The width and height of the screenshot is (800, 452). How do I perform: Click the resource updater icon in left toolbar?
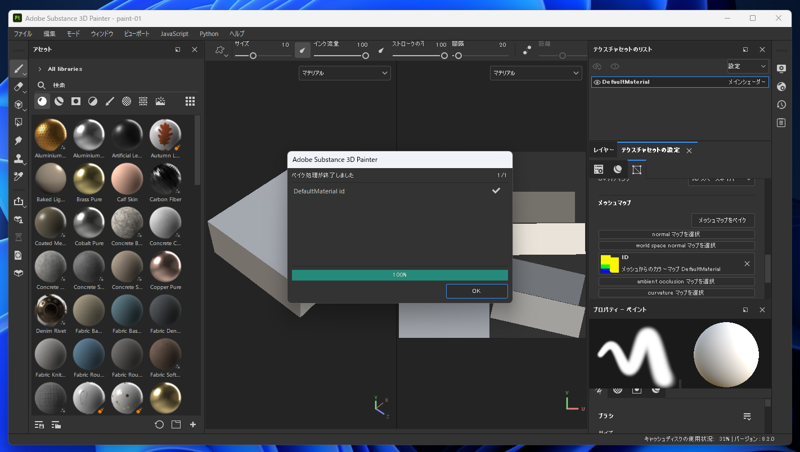18,219
